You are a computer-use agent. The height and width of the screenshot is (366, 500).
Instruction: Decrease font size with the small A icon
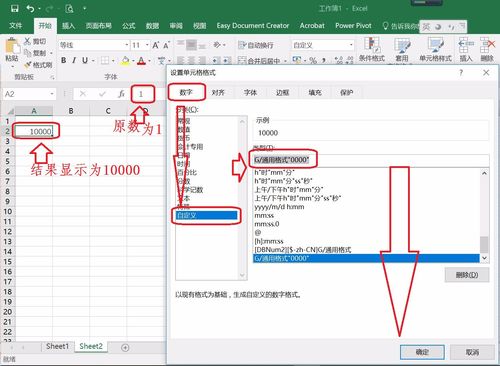tap(166, 45)
